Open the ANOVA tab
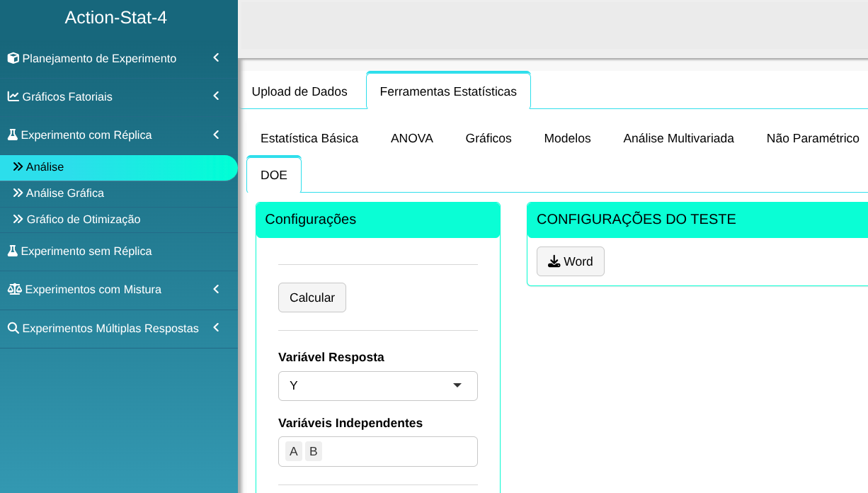The image size is (868, 493). [x=411, y=138]
